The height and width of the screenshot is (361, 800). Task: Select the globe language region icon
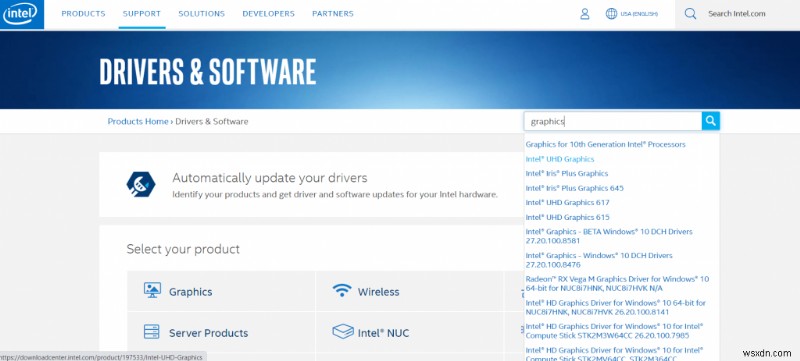point(611,14)
